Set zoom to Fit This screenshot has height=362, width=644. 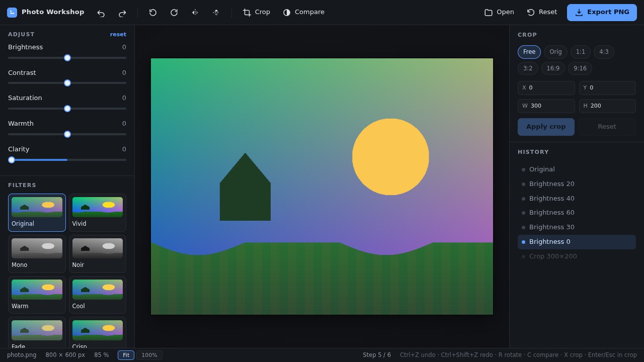(x=126, y=355)
